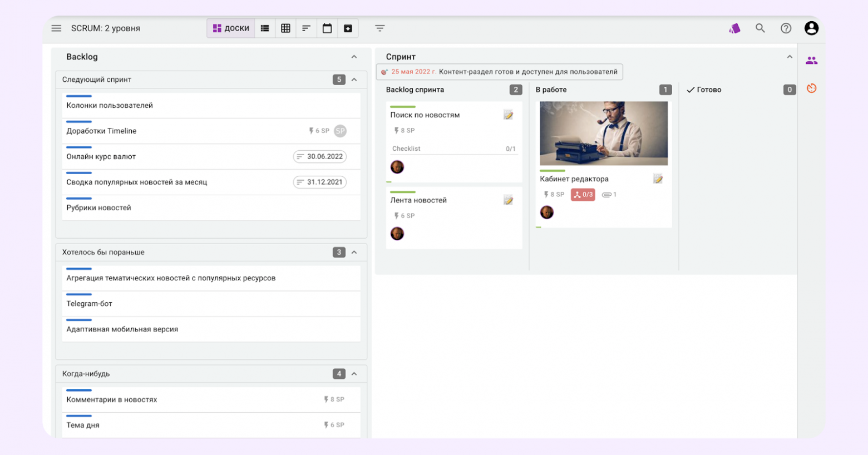Open the user account profile icon

click(811, 28)
